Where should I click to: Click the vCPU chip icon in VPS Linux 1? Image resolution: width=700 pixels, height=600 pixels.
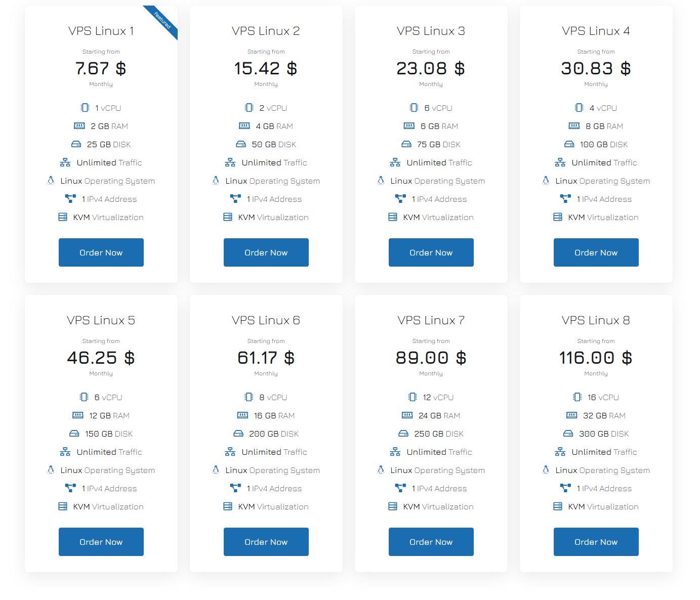[85, 108]
